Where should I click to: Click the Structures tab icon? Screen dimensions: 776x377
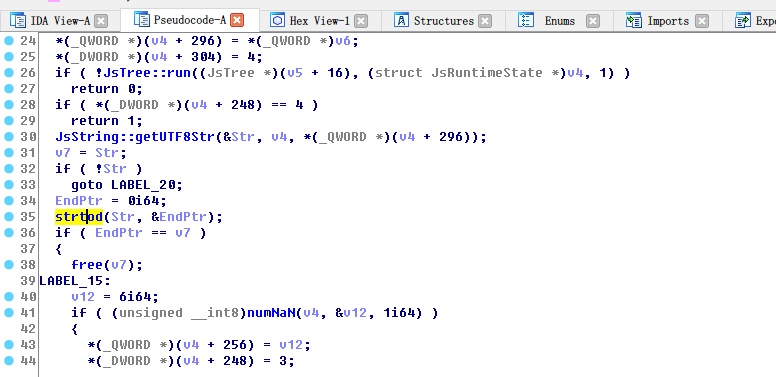pyautogui.click(x=401, y=20)
